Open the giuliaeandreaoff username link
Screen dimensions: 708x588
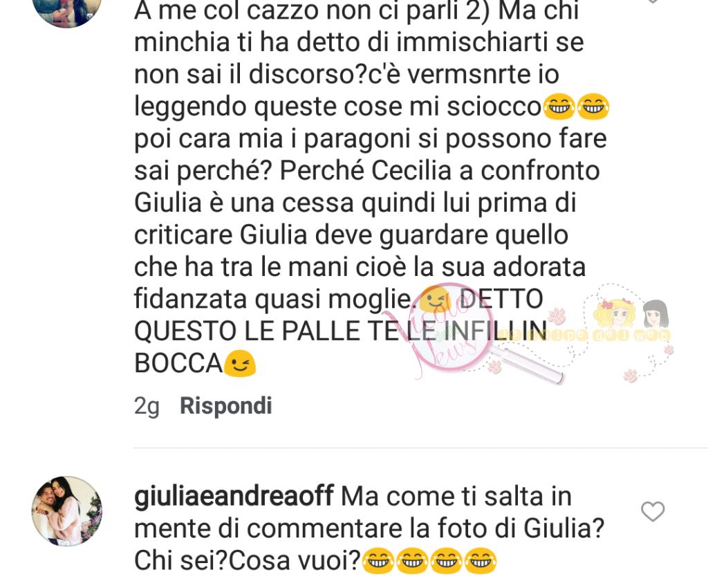click(234, 497)
